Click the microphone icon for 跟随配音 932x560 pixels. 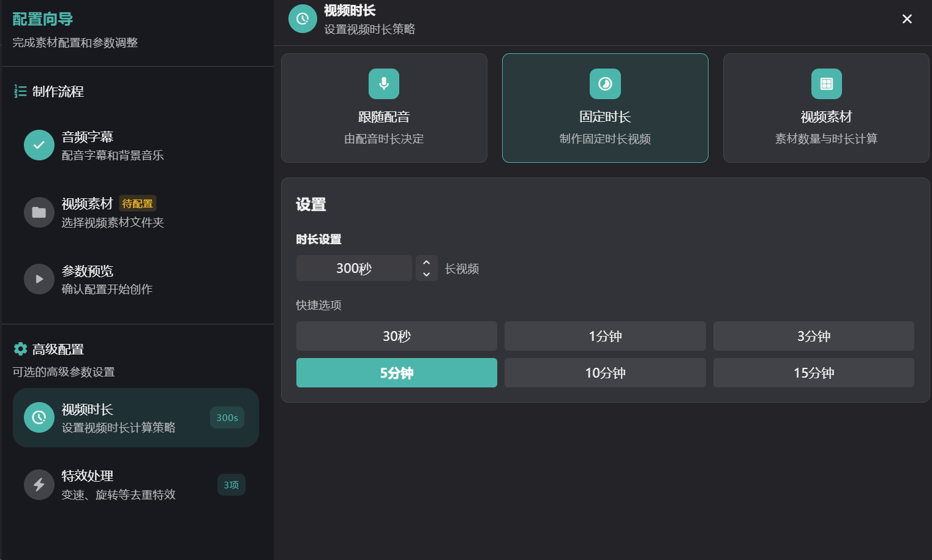coord(384,84)
